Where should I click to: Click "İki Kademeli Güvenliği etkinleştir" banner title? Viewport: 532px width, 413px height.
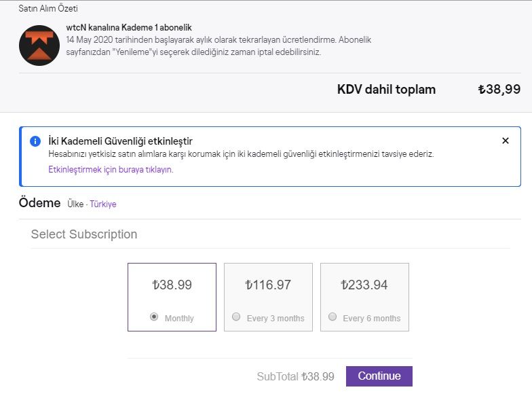[x=121, y=141]
